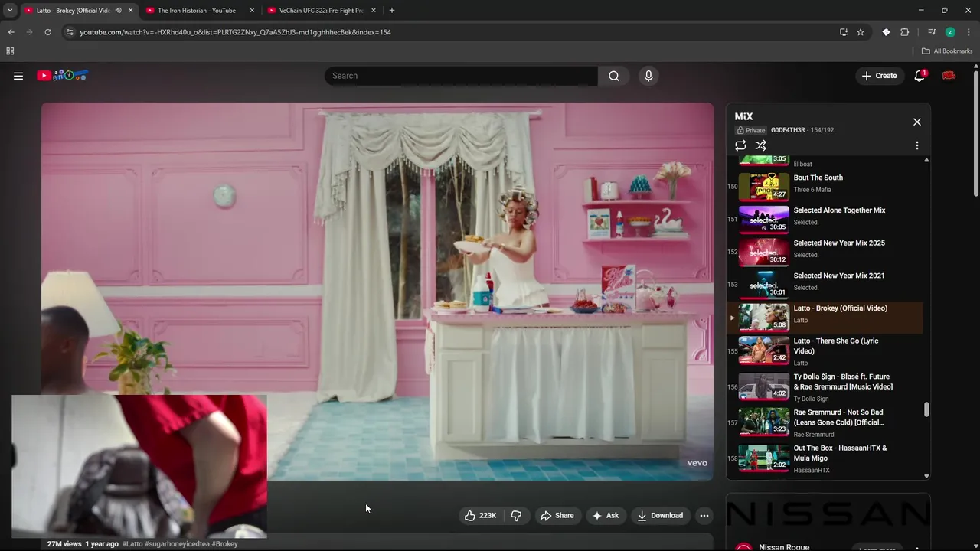
Task: Click the address bar URL
Action: 235,32
